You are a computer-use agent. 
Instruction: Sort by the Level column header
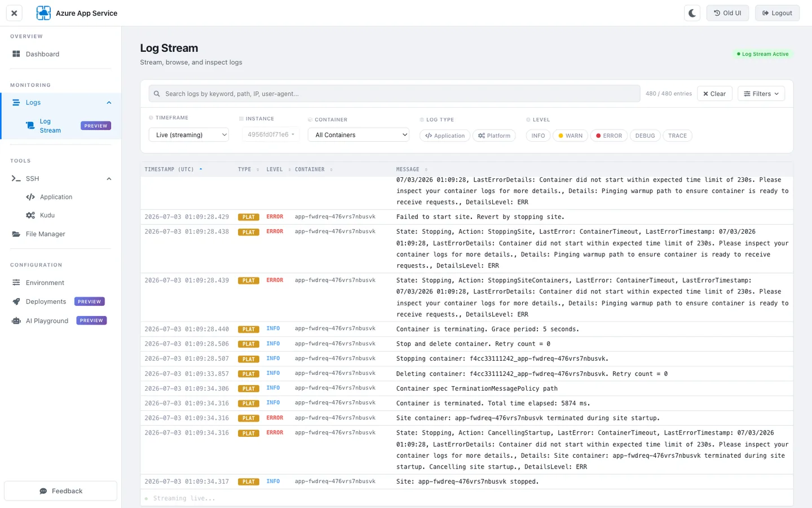pyautogui.click(x=279, y=169)
